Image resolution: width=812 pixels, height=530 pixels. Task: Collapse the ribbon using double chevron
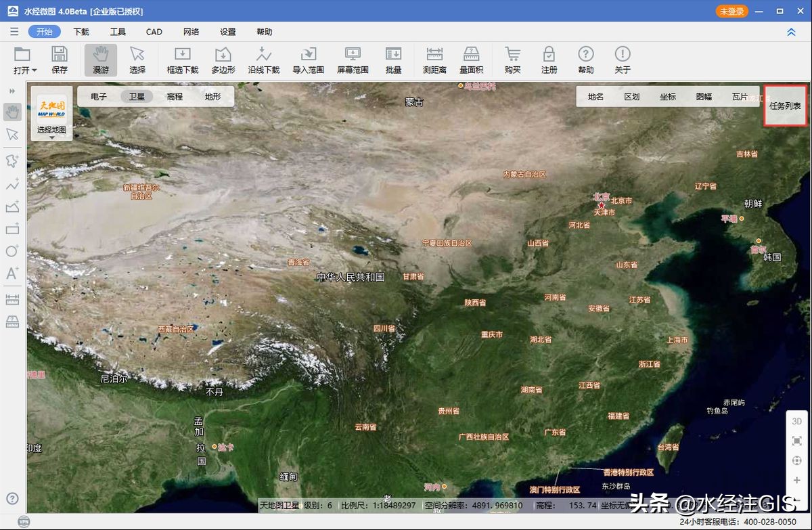(x=791, y=32)
